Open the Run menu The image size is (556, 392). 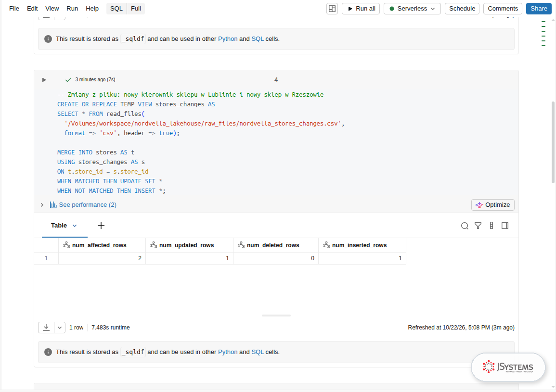click(72, 9)
